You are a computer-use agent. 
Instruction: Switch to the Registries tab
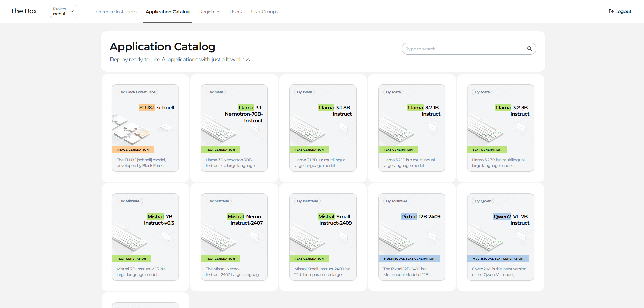[209, 11]
